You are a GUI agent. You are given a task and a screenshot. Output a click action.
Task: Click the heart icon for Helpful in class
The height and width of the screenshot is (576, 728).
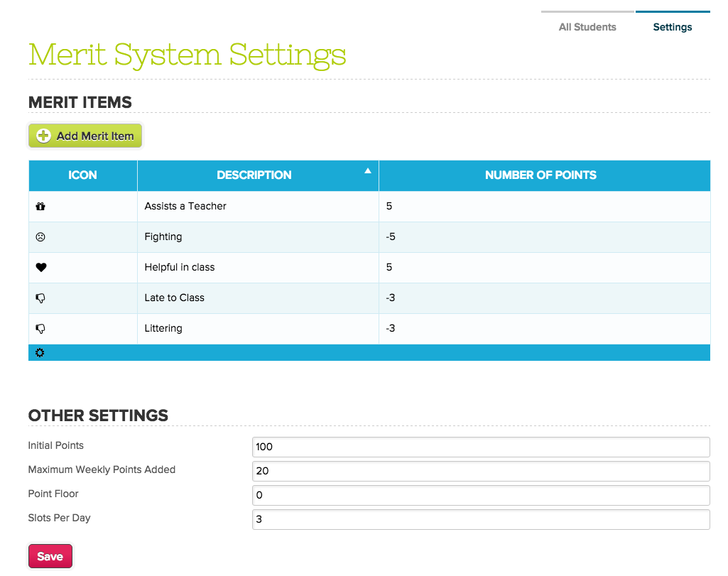point(40,268)
